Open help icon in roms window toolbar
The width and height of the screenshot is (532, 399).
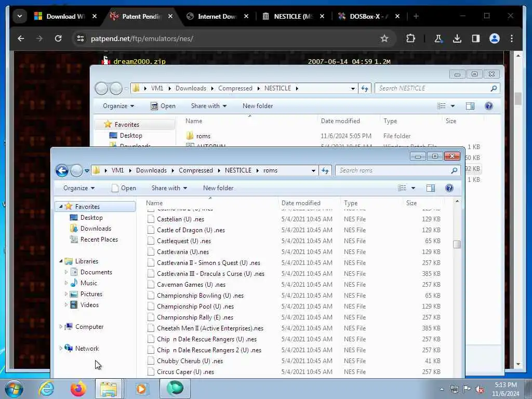[449, 188]
